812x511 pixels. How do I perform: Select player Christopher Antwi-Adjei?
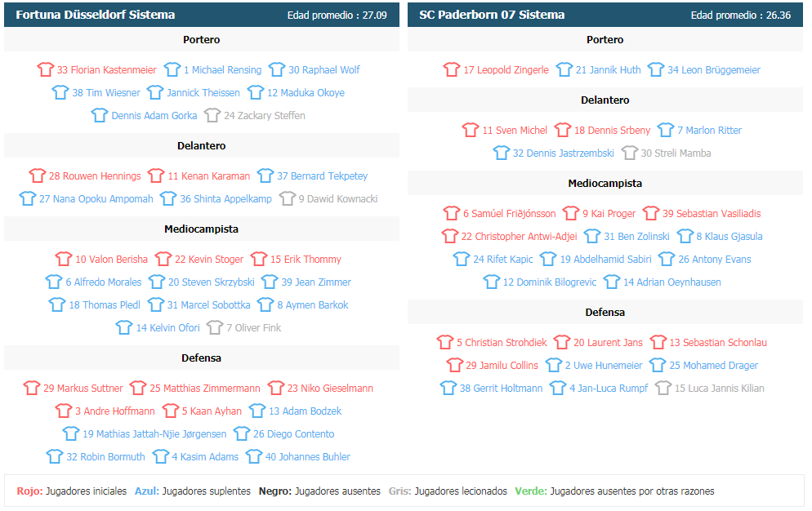(x=519, y=236)
